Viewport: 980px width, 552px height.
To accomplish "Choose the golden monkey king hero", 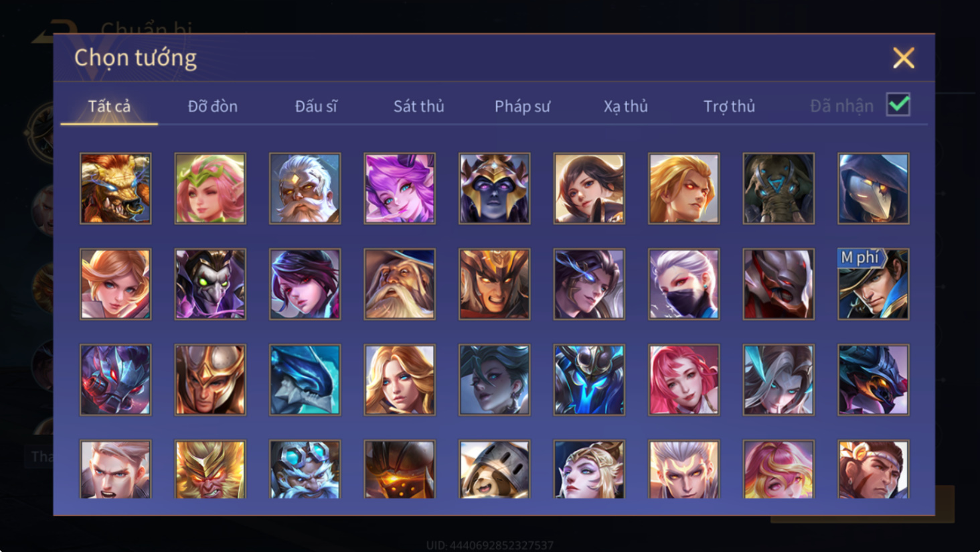I will pyautogui.click(x=210, y=469).
